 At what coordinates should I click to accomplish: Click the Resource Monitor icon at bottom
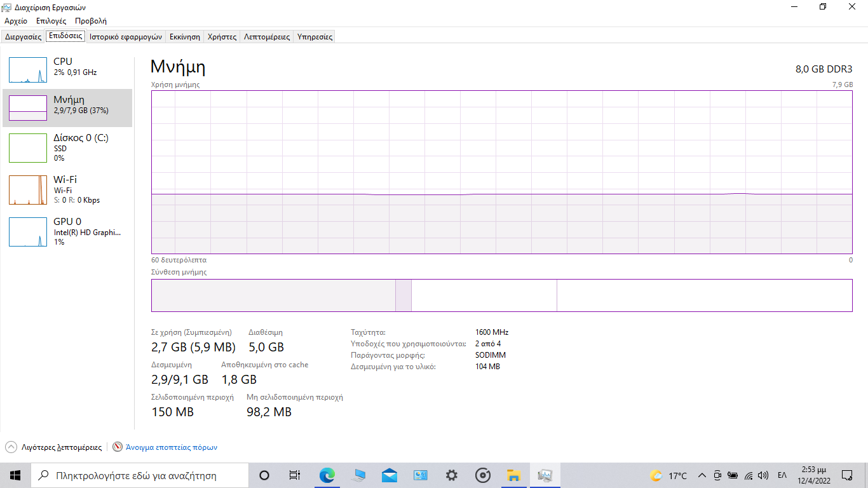[118, 447]
